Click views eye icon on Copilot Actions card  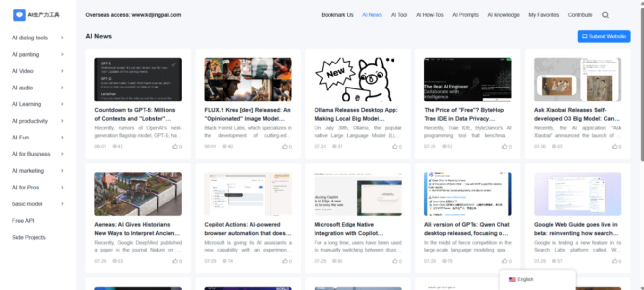pyautogui.click(x=224, y=261)
